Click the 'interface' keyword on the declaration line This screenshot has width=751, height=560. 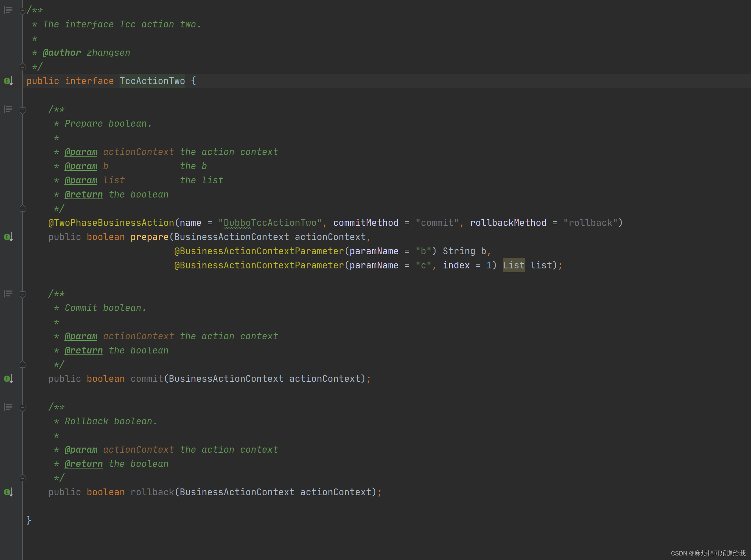90,81
